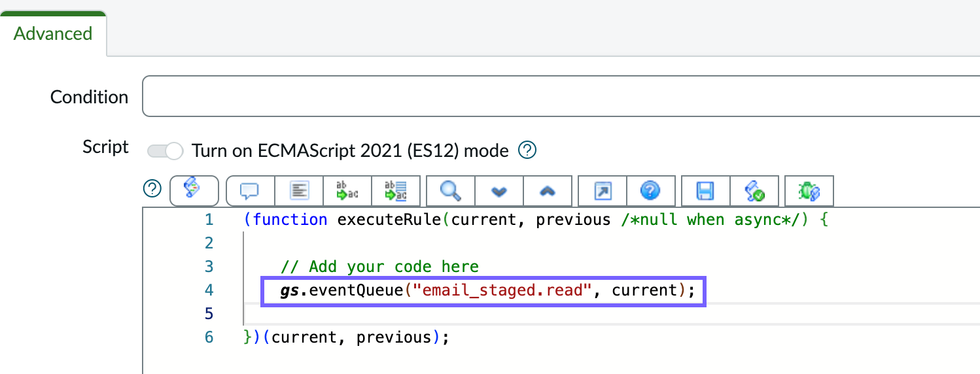Open the Replace tool icon
This screenshot has height=374, width=980.
[x=347, y=191]
